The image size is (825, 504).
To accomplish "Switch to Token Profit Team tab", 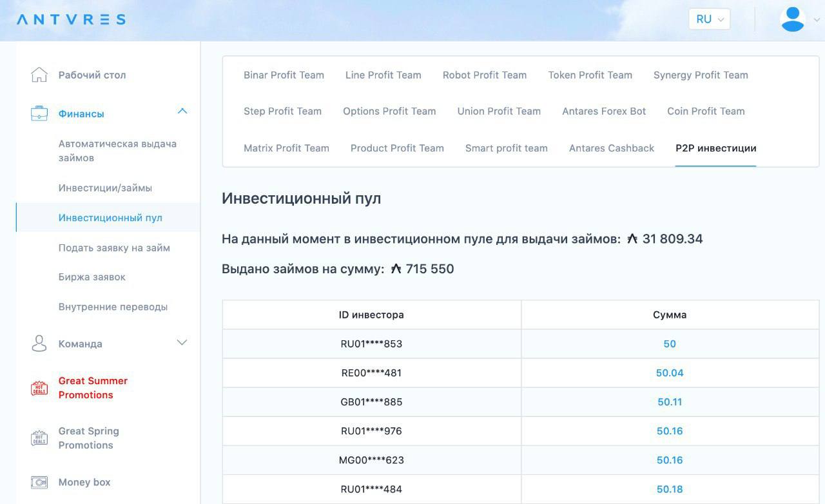I will (x=590, y=75).
